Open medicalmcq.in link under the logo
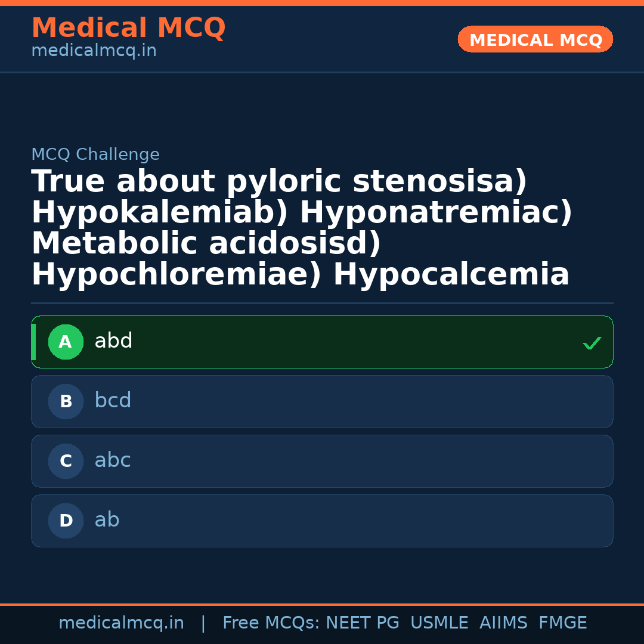This screenshot has height=644, width=644. pyautogui.click(x=94, y=50)
